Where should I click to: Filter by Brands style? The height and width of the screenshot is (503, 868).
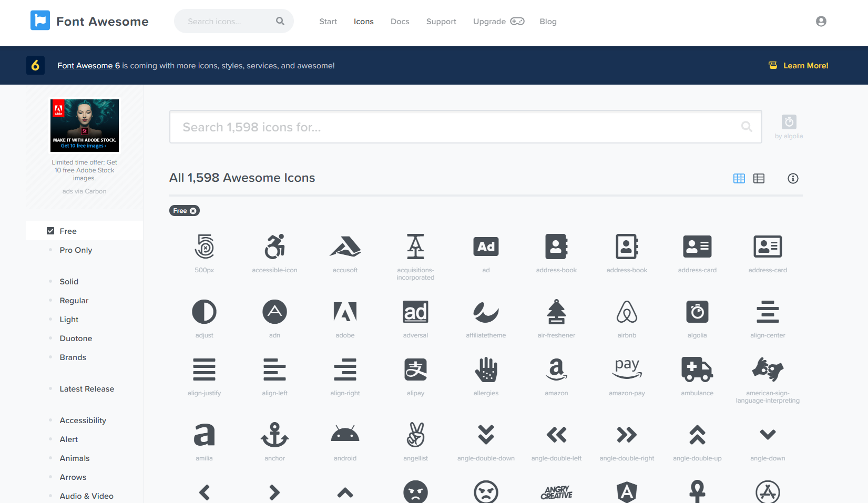73,357
